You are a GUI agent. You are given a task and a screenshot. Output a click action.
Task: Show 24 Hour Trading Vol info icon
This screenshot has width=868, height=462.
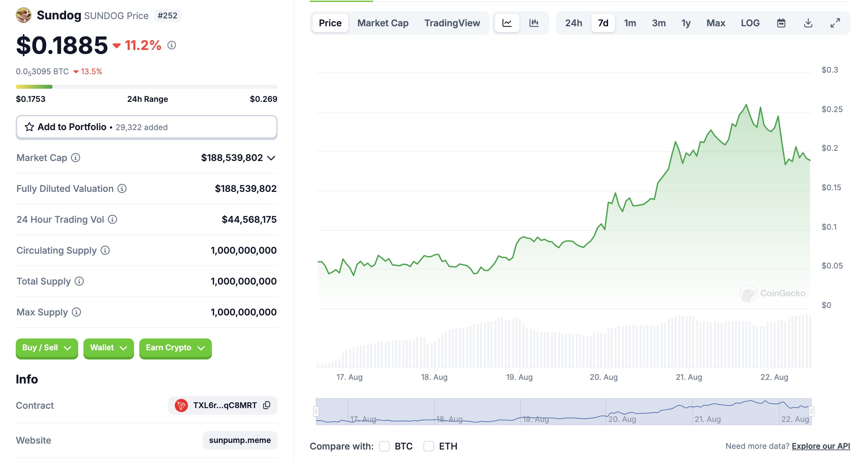click(113, 219)
